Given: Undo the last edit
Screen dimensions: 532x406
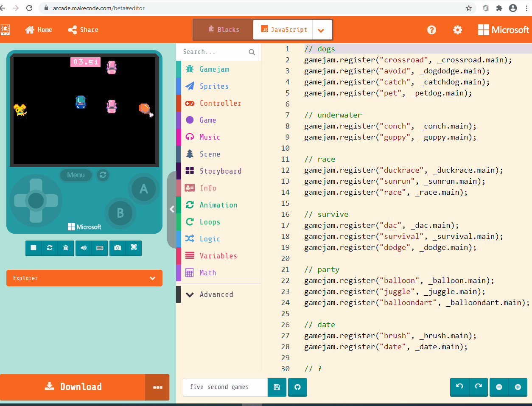Looking at the screenshot, I should point(459,387).
